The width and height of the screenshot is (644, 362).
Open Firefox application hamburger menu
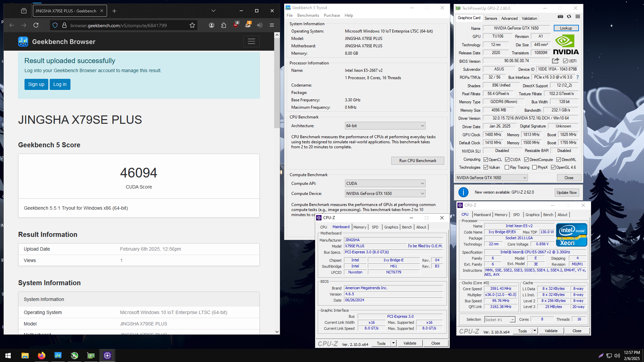(272, 25)
